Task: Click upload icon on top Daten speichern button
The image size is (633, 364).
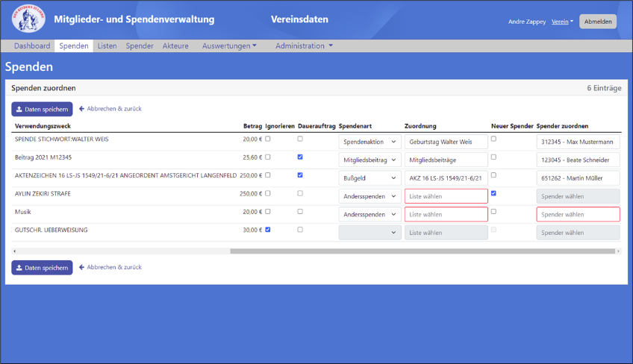Action: click(x=19, y=110)
